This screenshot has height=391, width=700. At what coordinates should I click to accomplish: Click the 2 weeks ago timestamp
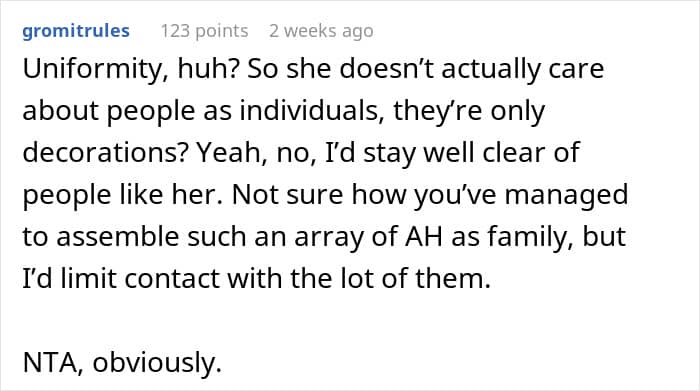click(321, 31)
